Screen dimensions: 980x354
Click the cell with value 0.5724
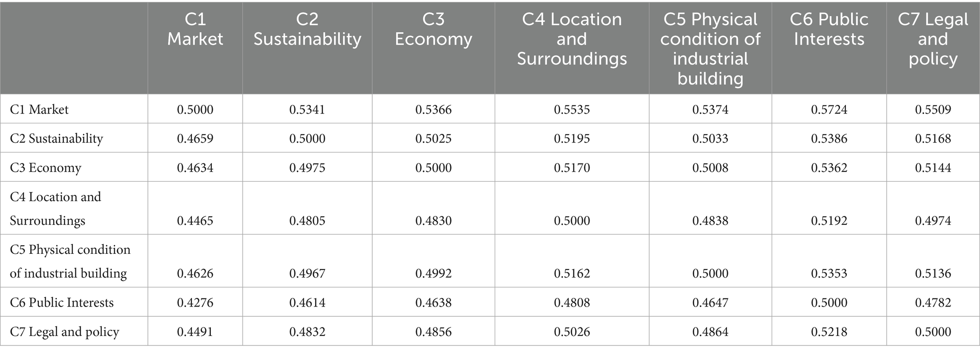(x=829, y=110)
